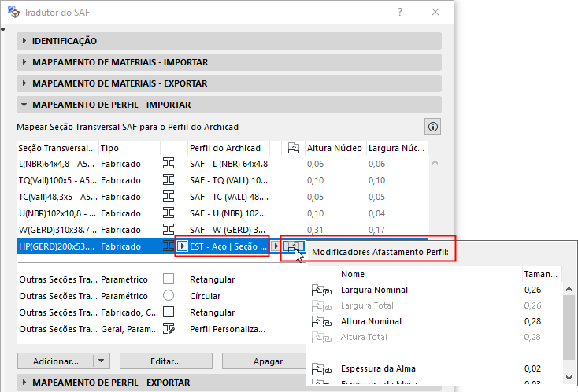578x392 pixels.
Task: Select Espessura da Alma modifier name
Action: (x=378, y=368)
